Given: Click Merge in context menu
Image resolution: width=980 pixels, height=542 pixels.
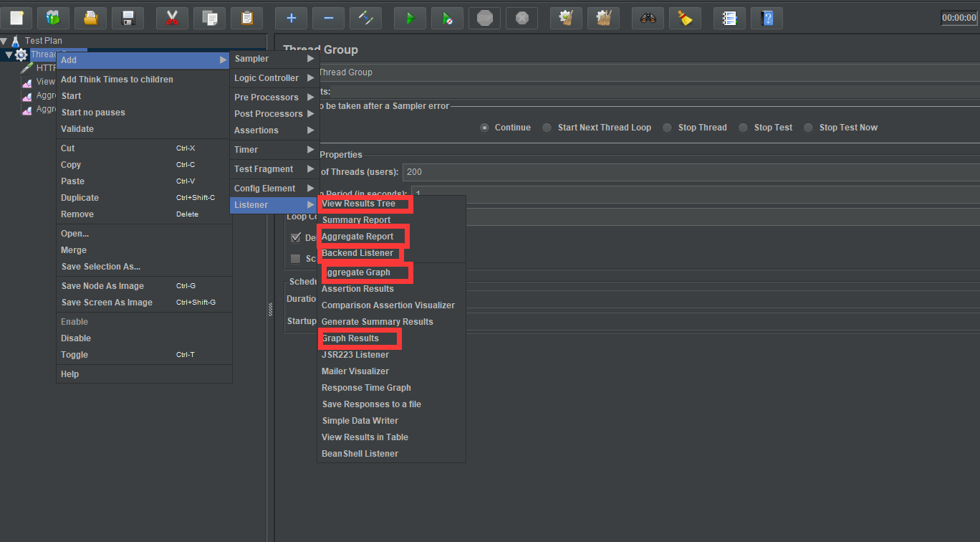Looking at the screenshot, I should (144, 250).
